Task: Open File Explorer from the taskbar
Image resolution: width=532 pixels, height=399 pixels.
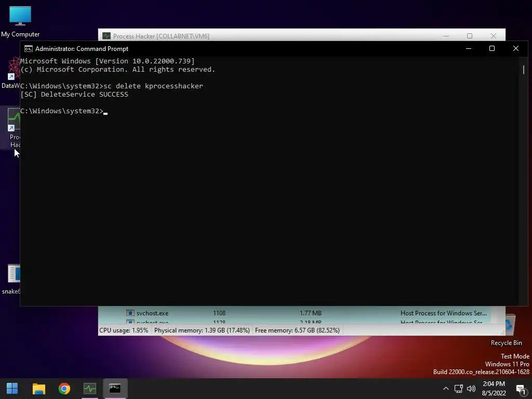Action: [x=38, y=389]
